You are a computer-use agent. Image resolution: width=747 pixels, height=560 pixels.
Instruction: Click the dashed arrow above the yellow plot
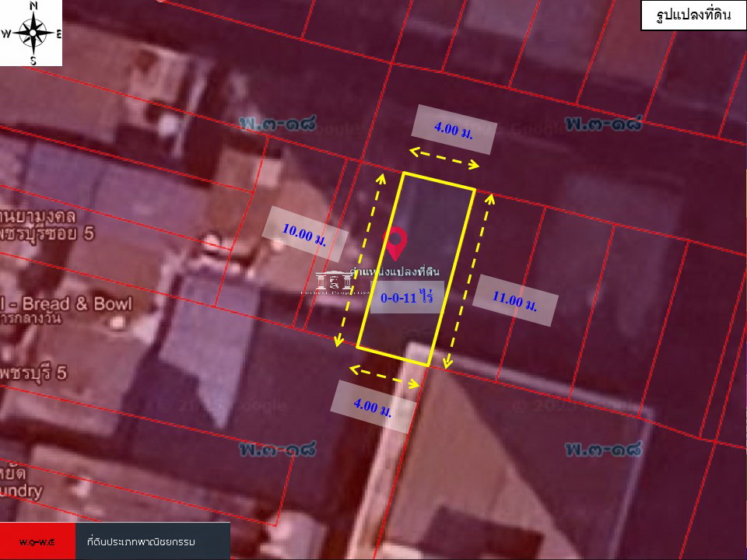click(x=444, y=156)
